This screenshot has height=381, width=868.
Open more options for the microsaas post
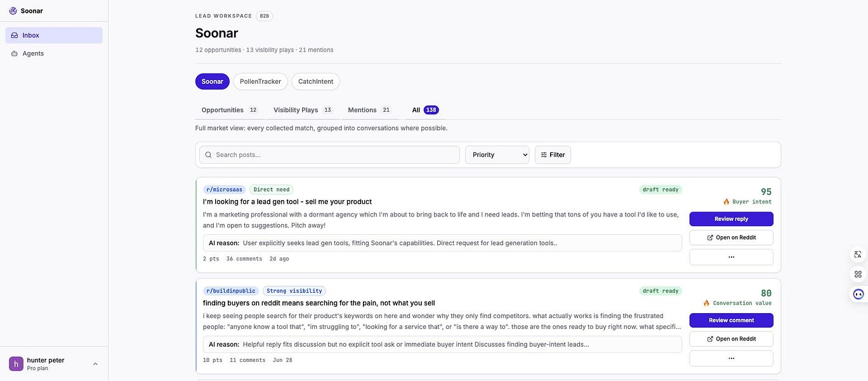click(731, 257)
